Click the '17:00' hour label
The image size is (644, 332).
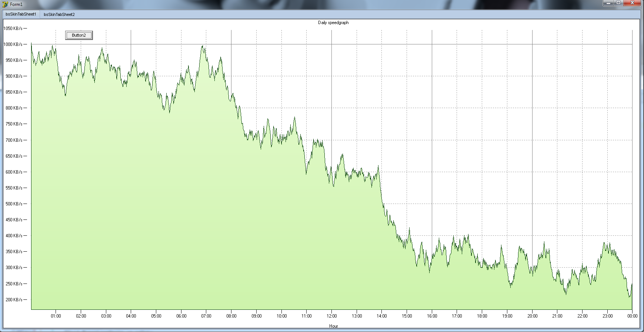point(457,316)
